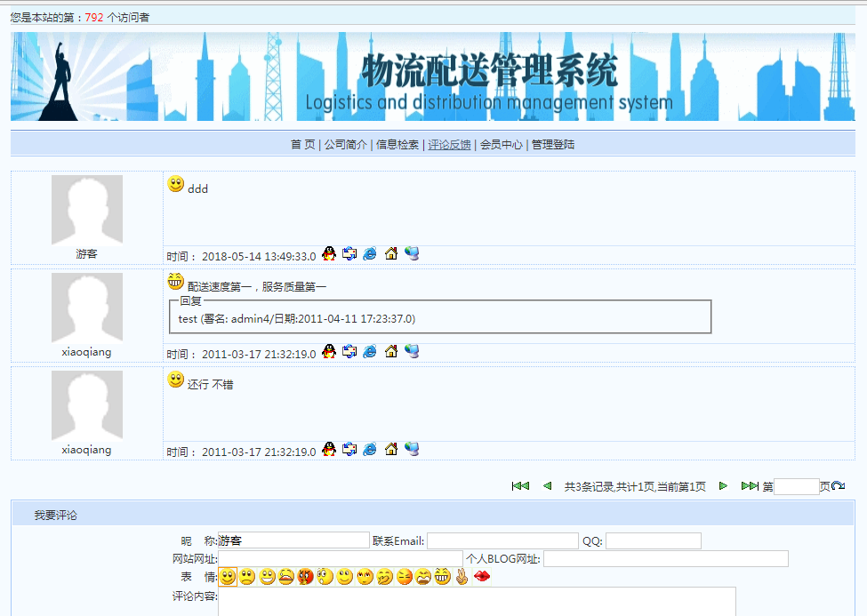Open the 首页 menu item

coord(305,143)
